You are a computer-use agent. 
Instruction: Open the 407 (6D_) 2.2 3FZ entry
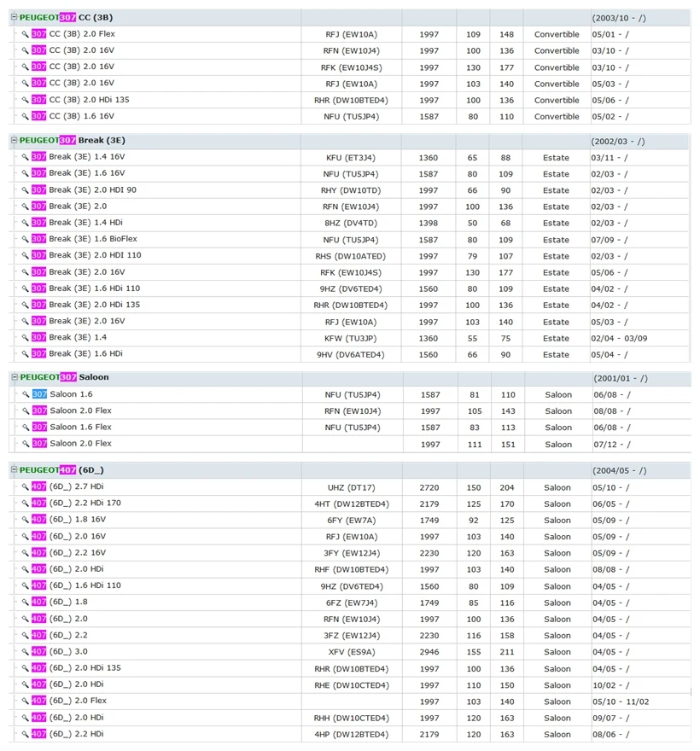pyautogui.click(x=60, y=635)
